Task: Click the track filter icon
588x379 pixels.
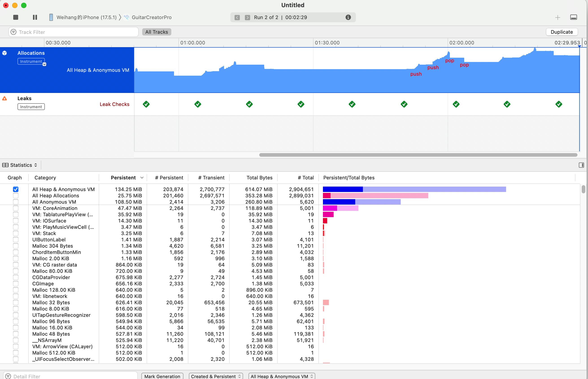Action: click(13, 32)
